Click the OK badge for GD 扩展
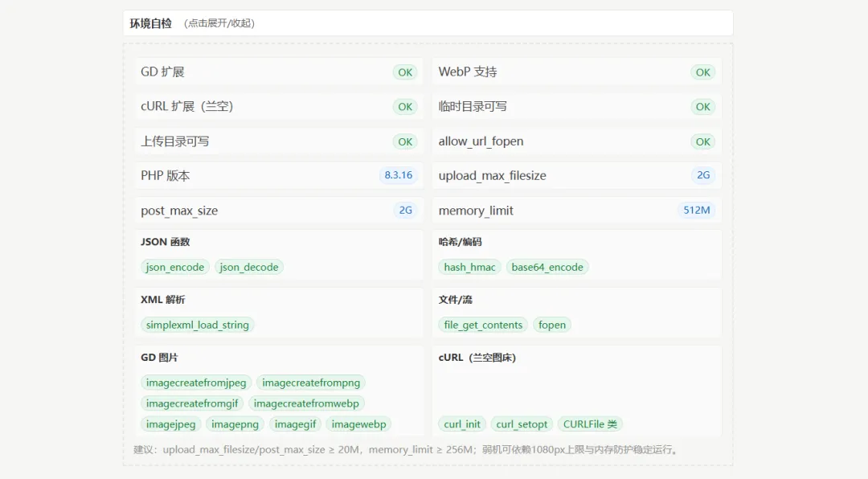 click(x=405, y=72)
